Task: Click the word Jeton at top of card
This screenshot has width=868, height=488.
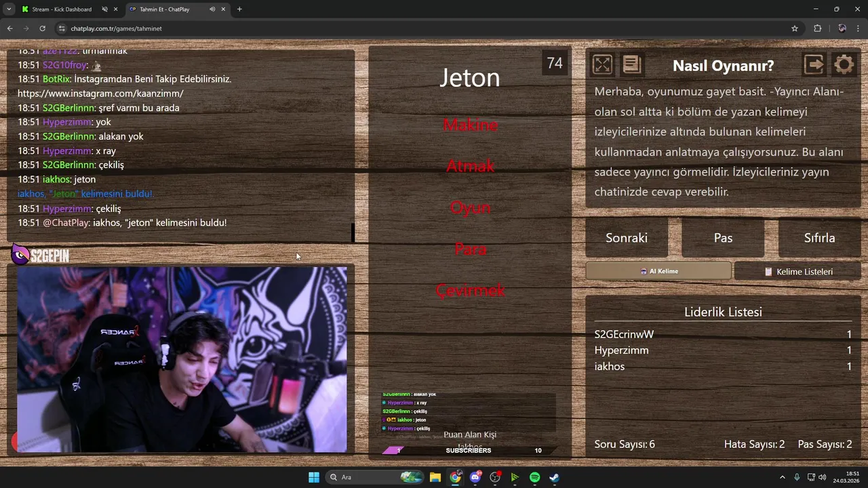Action: (x=470, y=77)
